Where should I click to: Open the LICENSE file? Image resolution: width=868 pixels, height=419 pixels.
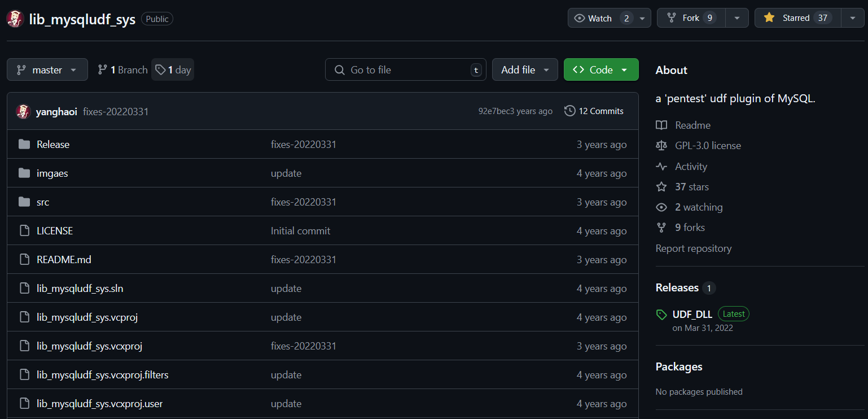[x=55, y=231]
